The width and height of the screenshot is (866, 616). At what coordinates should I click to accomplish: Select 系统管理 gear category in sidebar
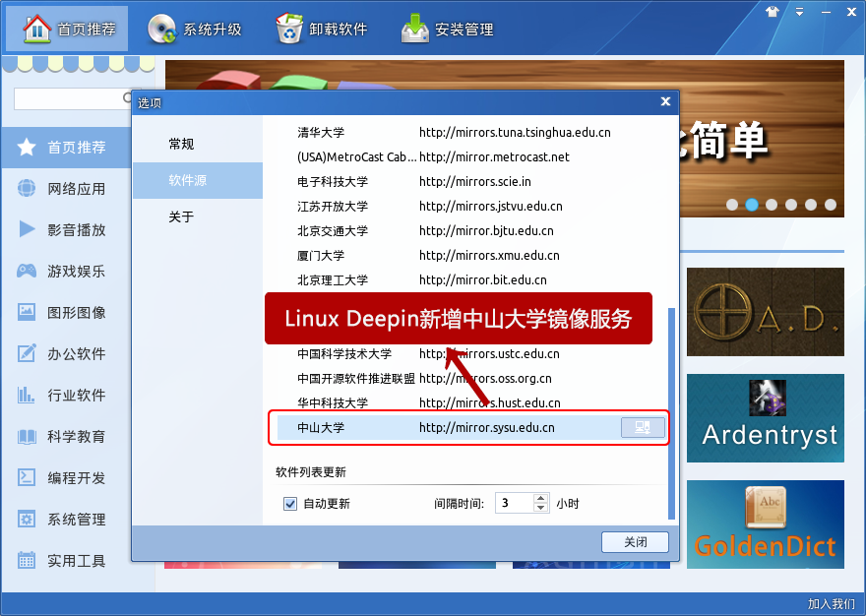click(66, 520)
